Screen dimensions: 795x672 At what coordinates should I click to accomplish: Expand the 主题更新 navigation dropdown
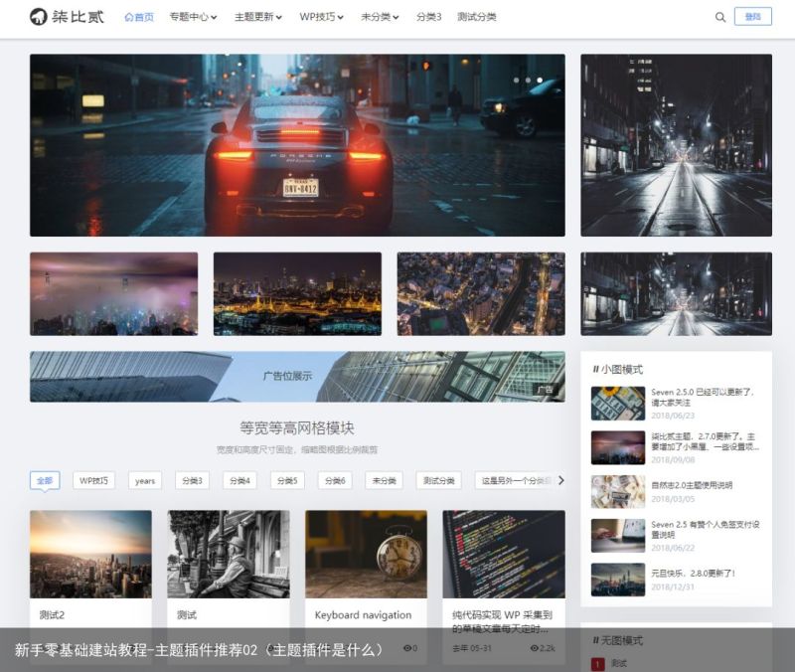[x=258, y=17]
